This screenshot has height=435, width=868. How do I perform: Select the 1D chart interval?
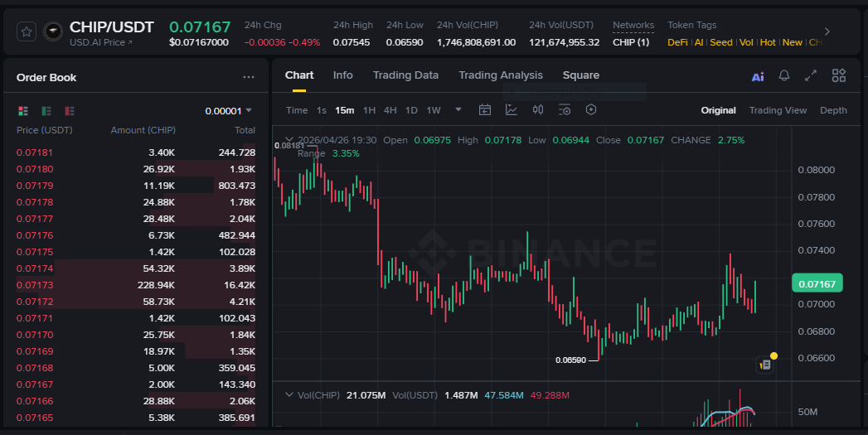411,110
